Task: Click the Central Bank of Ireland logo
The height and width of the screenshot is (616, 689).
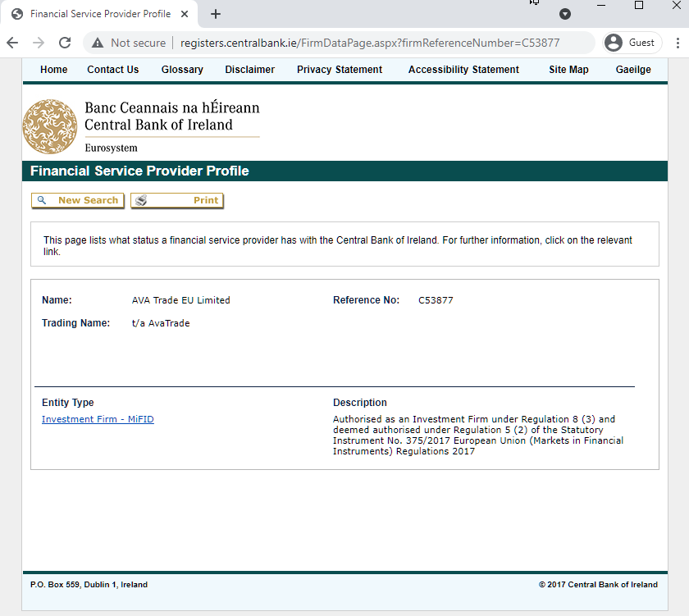Action: [141, 126]
